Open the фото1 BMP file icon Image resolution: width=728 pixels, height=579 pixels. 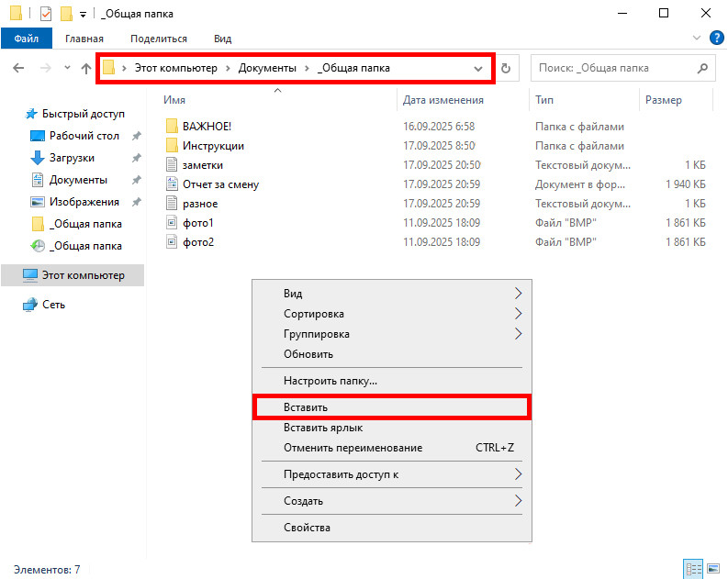171,223
